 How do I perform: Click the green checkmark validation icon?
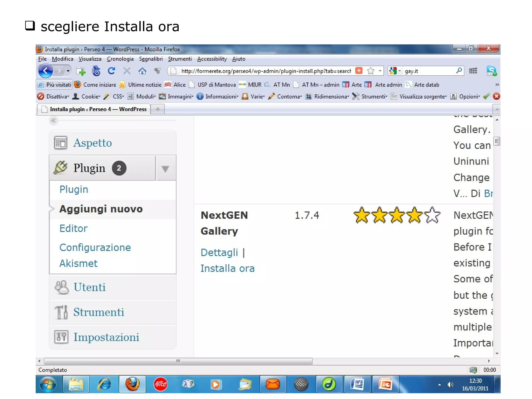pyautogui.click(x=486, y=96)
